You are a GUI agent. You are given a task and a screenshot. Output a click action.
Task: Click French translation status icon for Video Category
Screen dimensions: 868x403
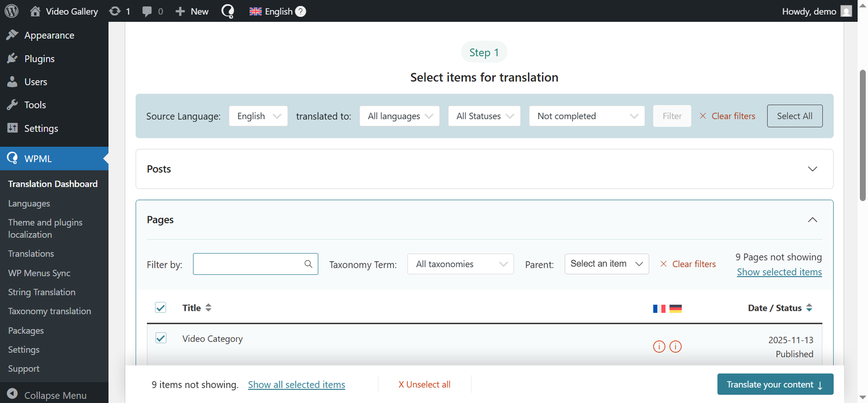pyautogui.click(x=659, y=347)
